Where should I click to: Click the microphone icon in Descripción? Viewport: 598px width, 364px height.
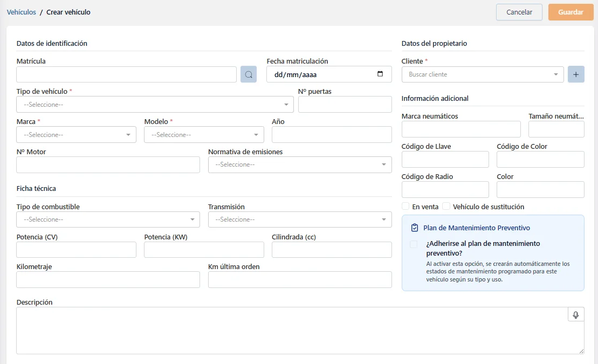pos(576,315)
